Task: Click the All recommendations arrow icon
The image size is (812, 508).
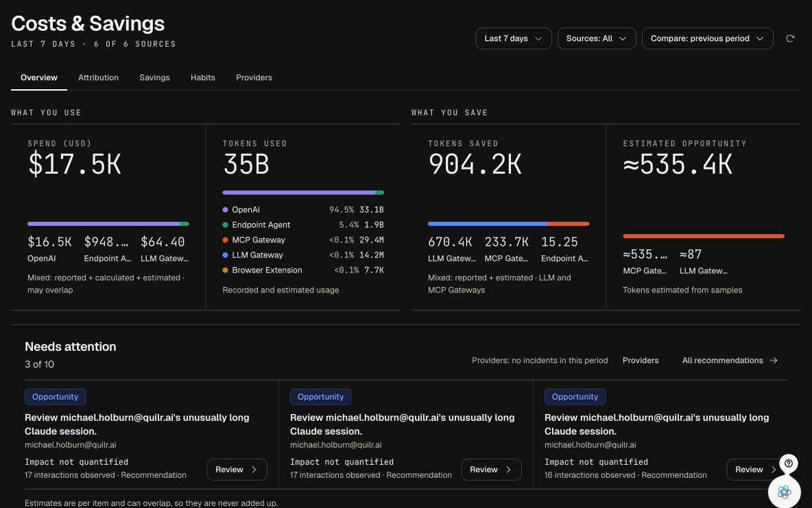Action: (773, 360)
